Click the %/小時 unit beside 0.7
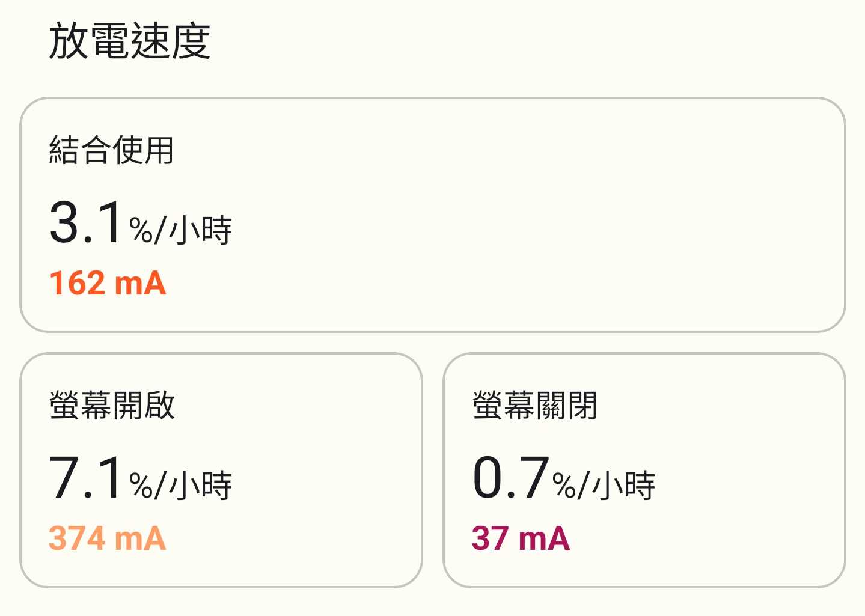865x616 pixels. click(x=604, y=485)
